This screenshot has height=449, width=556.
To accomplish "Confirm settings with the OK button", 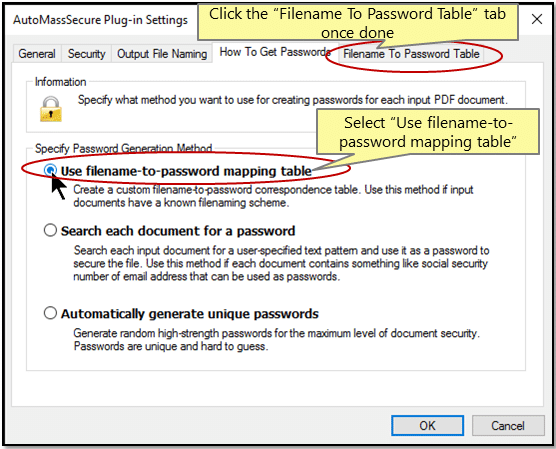I will pyautogui.click(x=427, y=425).
